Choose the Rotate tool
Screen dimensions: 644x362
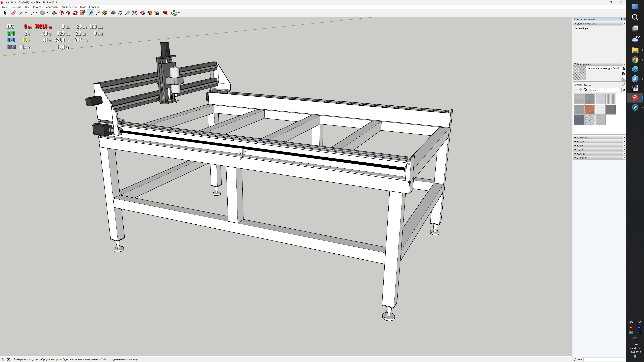pos(75,13)
